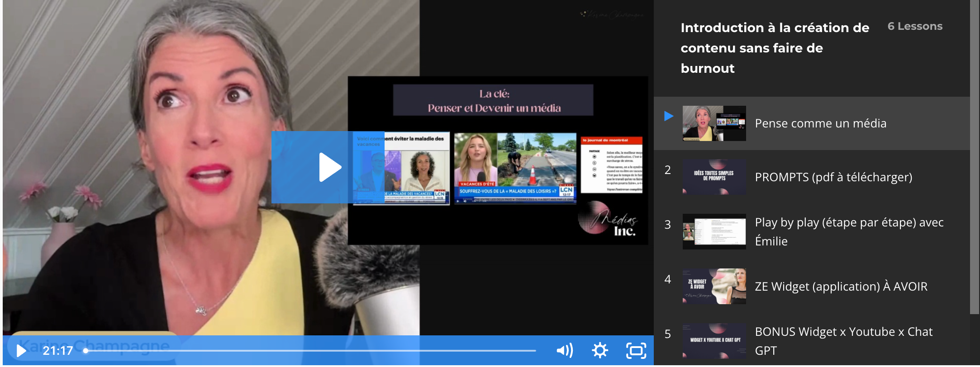980x367 pixels.
Task: Click lesson number 2 in the playlist
Action: 667,170
